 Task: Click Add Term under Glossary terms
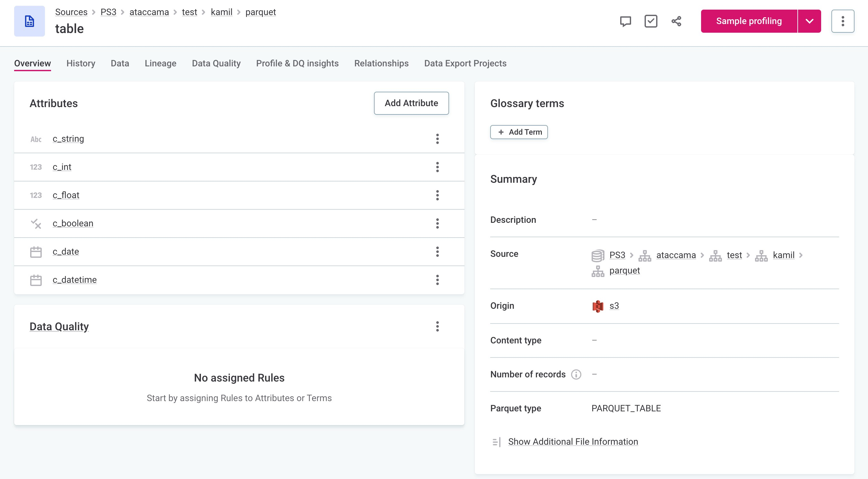click(x=519, y=132)
